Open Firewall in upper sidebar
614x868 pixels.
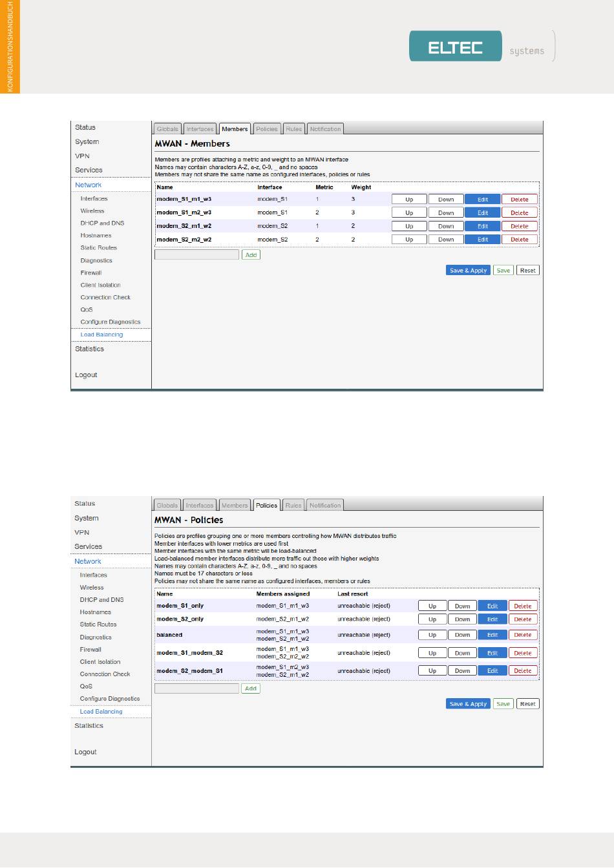[x=91, y=273]
